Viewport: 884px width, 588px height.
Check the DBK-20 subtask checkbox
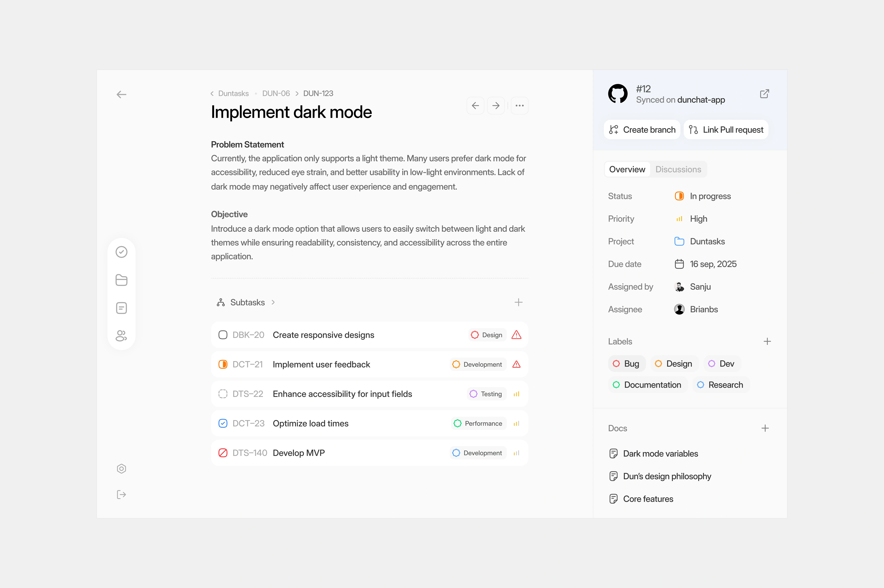coord(223,335)
